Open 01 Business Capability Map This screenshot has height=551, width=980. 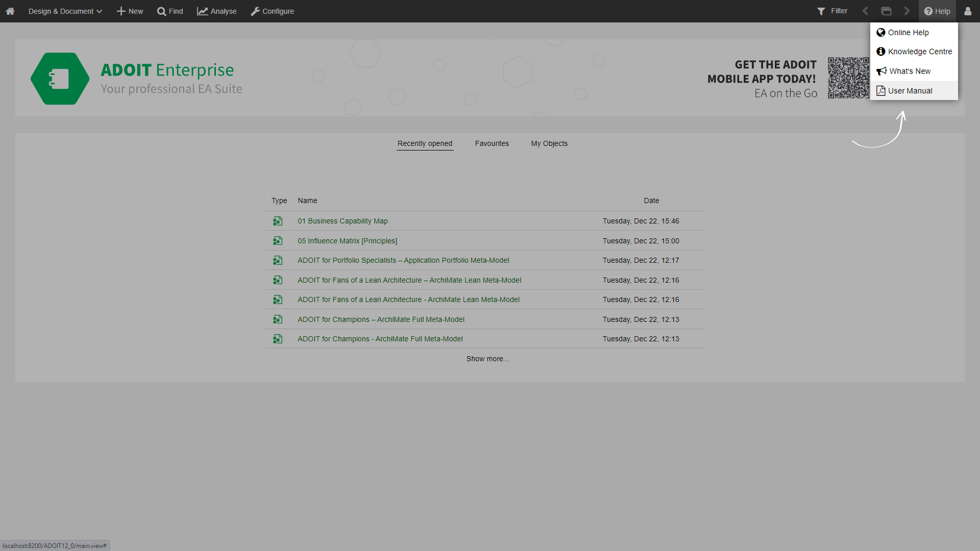point(342,221)
